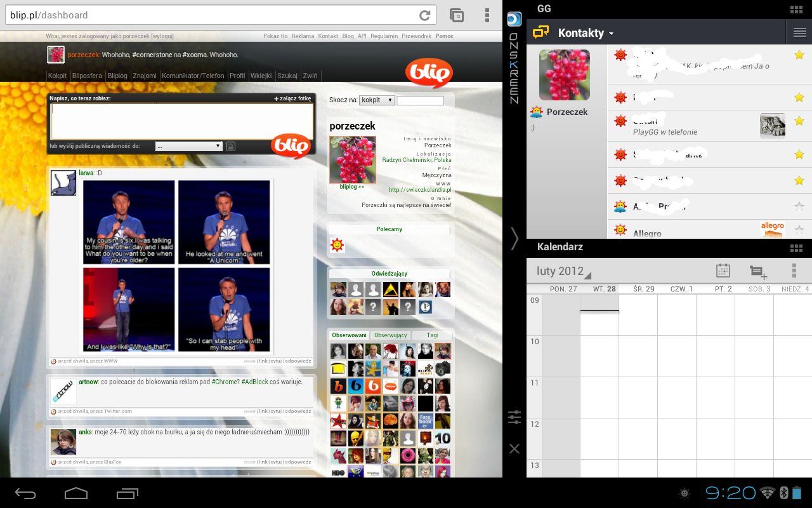
Task: Open the GG contacts list menu icon
Action: pyautogui.click(x=799, y=32)
